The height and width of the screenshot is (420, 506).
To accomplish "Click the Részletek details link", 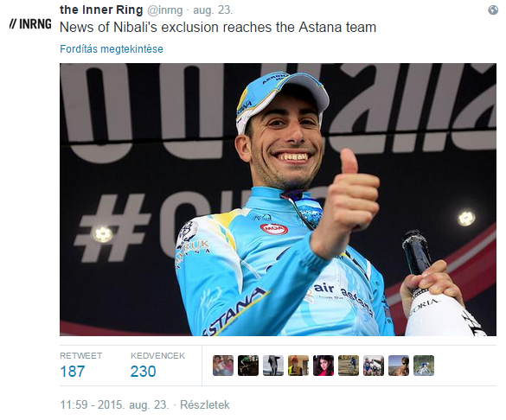I will pyautogui.click(x=205, y=404).
